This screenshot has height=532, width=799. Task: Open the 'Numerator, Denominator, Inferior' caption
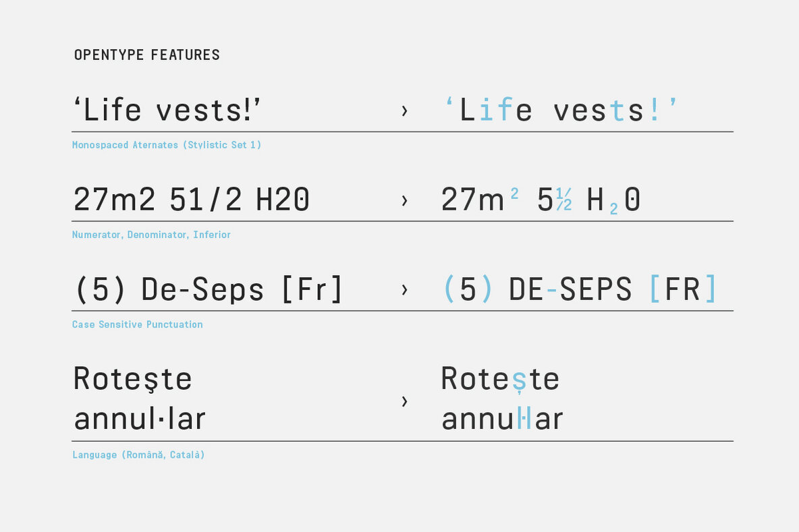[x=151, y=235]
